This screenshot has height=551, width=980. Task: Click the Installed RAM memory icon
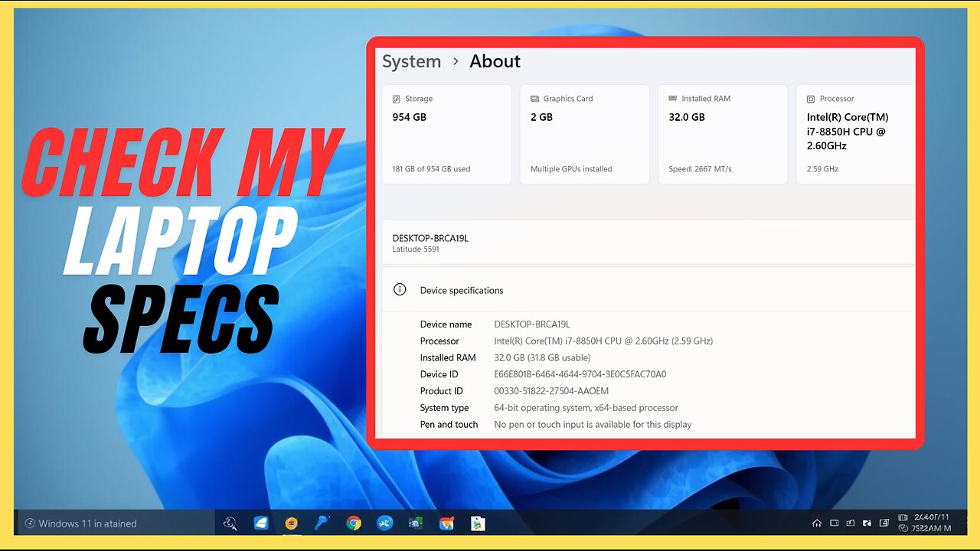point(672,99)
